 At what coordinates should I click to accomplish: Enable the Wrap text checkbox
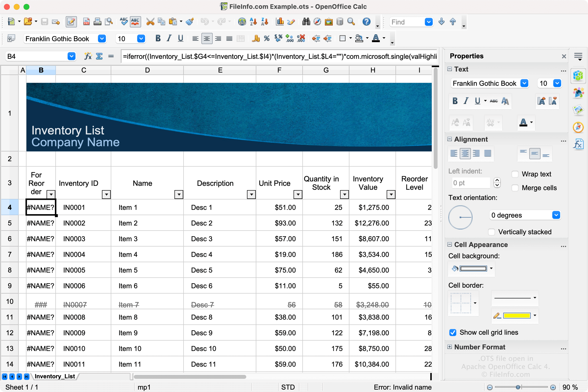click(515, 174)
